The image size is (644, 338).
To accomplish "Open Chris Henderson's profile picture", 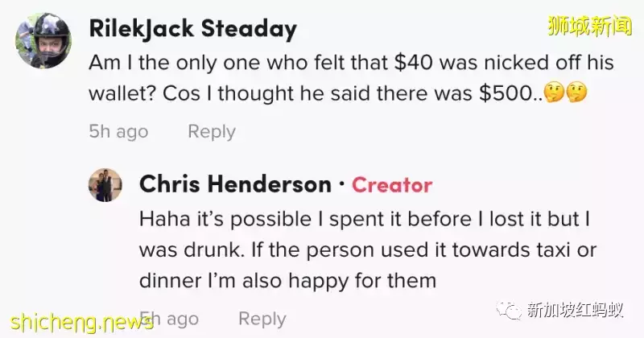I will click(105, 185).
